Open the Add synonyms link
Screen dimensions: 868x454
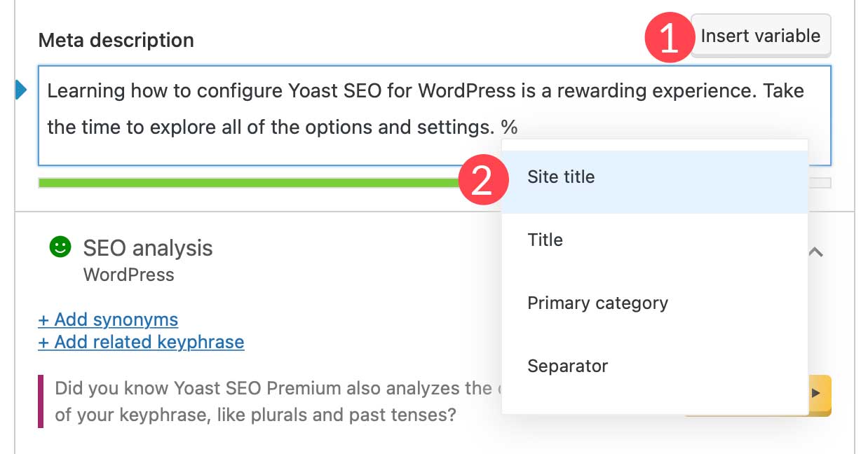pos(107,319)
